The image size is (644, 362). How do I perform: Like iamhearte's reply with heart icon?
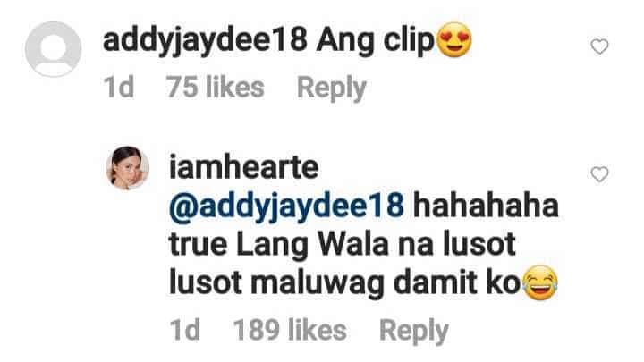pyautogui.click(x=599, y=174)
